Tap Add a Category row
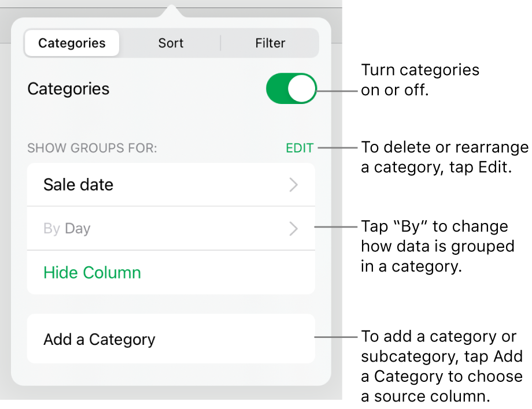This screenshot has width=532, height=409. [171, 339]
